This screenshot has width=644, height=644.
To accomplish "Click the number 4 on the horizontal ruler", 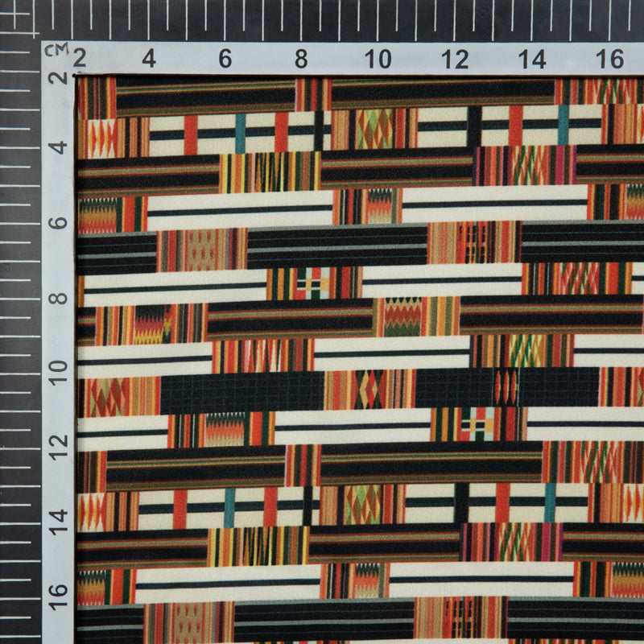I will click(149, 59).
